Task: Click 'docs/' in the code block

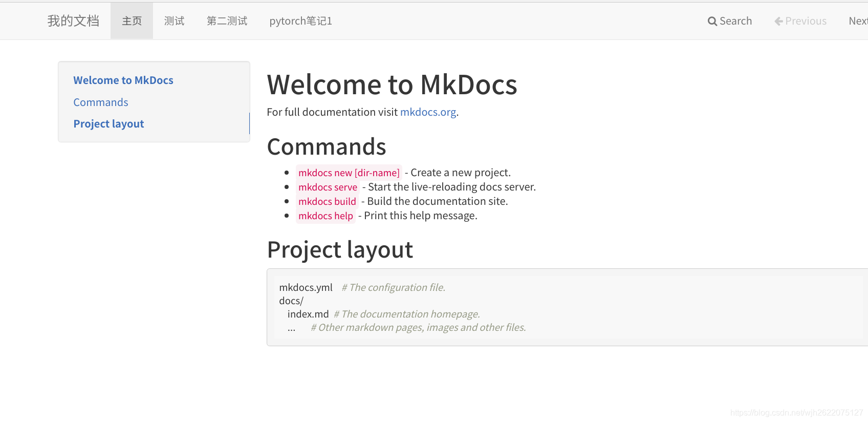Action: [291, 301]
